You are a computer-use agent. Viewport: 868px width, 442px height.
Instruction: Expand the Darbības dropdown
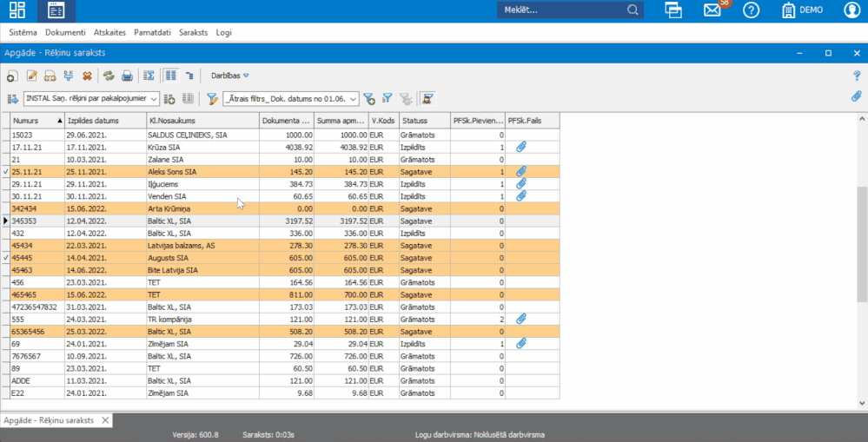tap(229, 76)
